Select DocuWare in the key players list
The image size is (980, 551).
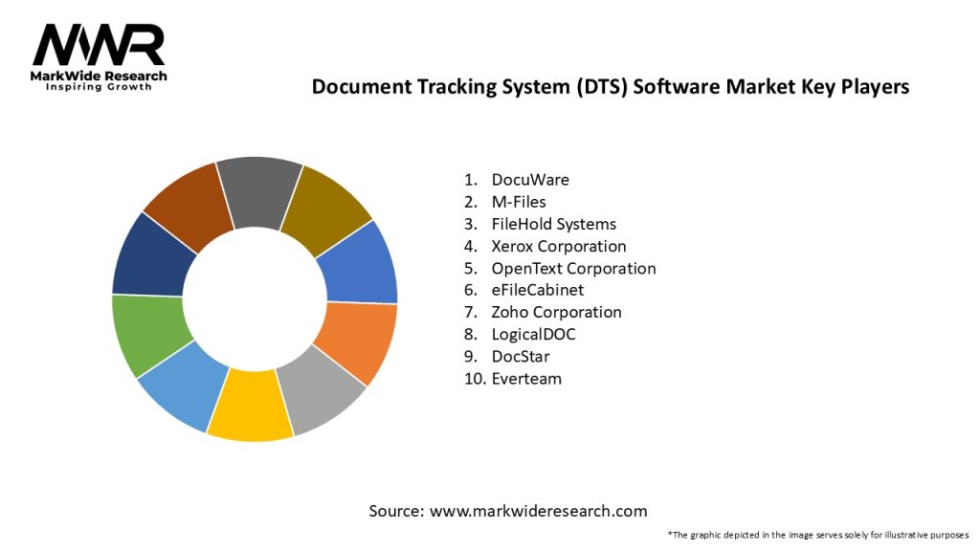(529, 179)
